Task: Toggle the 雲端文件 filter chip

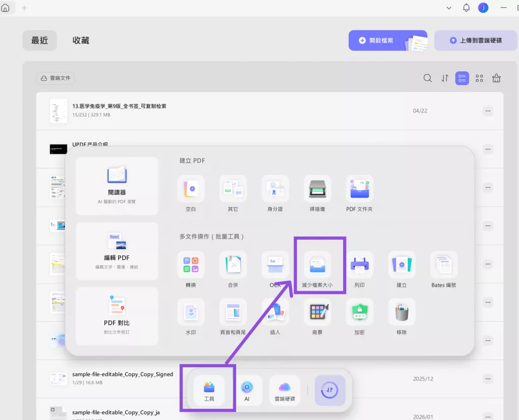Action: (55, 78)
